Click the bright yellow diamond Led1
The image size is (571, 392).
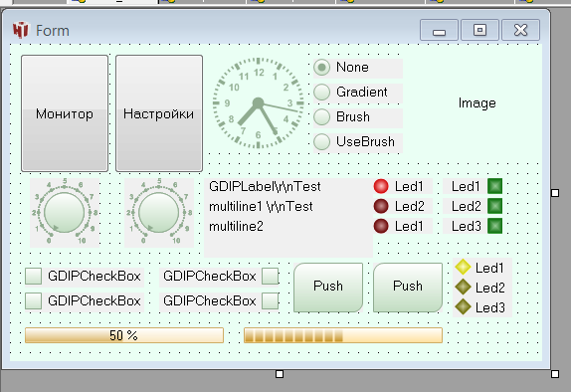[464, 267]
